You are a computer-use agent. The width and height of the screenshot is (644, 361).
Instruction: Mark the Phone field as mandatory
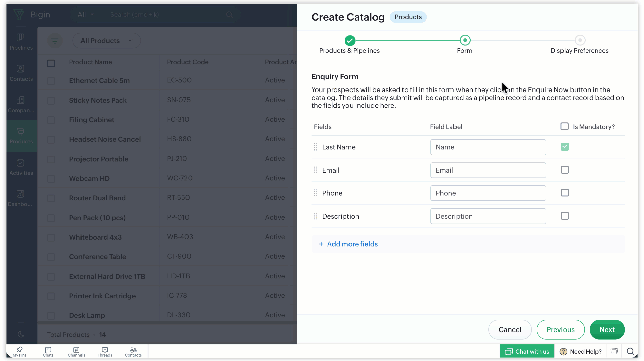[565, 193]
